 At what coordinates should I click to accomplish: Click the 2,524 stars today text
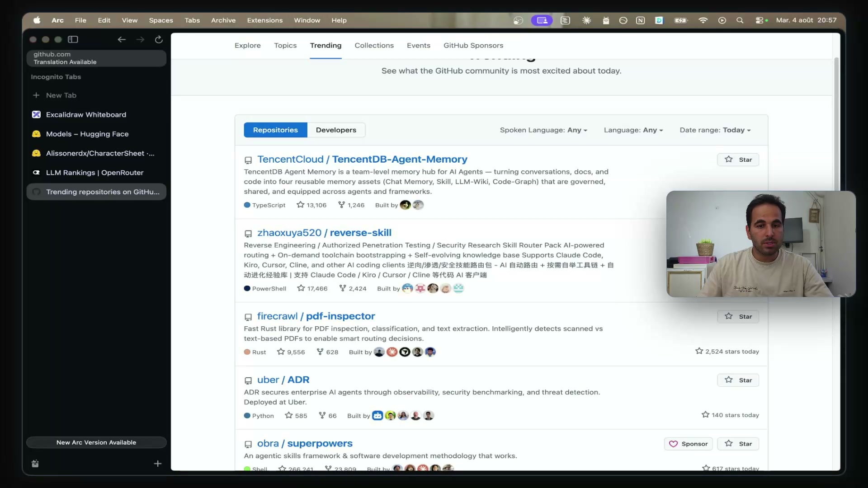[x=732, y=352]
